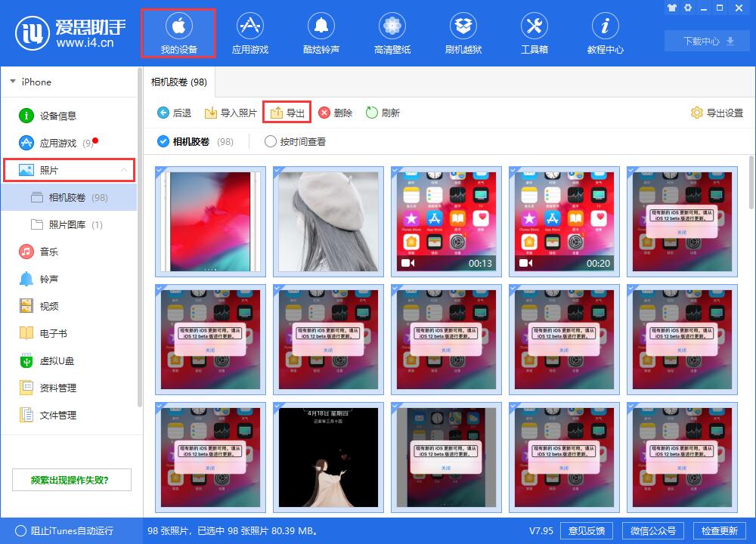
Task: Toggle 阻止iTunes自动运行 option
Action: click(x=20, y=530)
